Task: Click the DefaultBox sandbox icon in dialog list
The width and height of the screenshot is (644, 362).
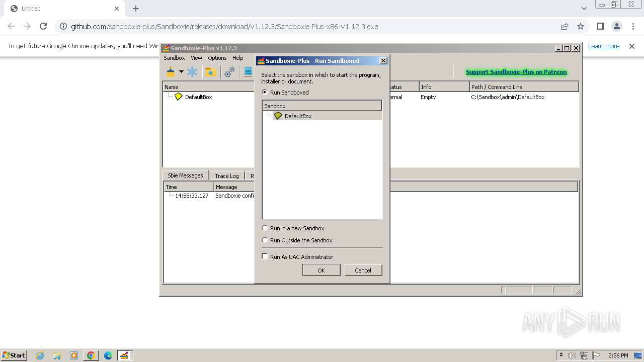Action: coord(278,116)
